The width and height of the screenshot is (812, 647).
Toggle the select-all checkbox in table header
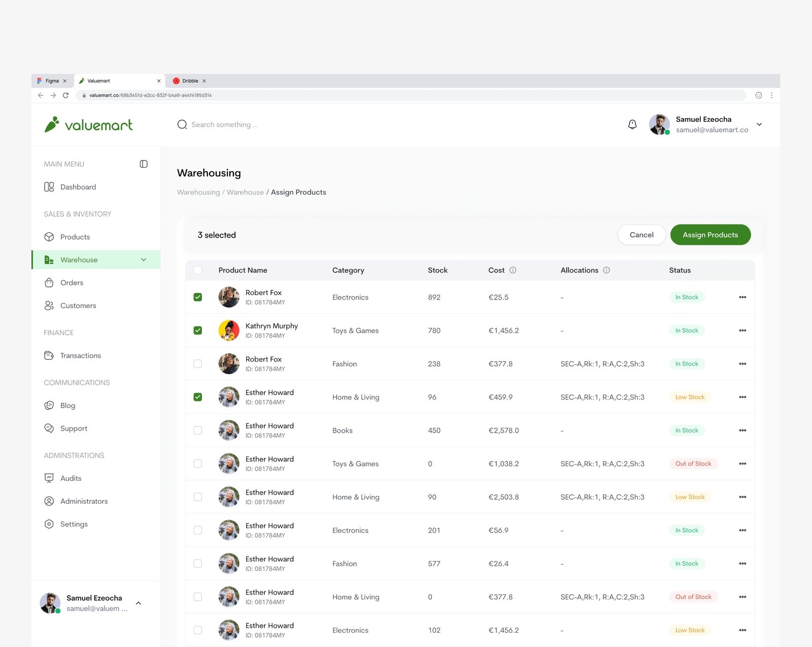point(198,270)
